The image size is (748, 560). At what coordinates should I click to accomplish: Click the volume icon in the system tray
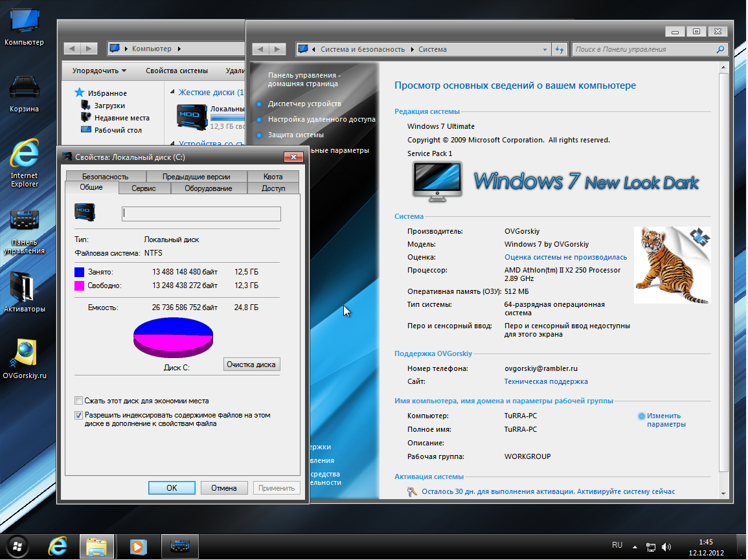(x=666, y=547)
